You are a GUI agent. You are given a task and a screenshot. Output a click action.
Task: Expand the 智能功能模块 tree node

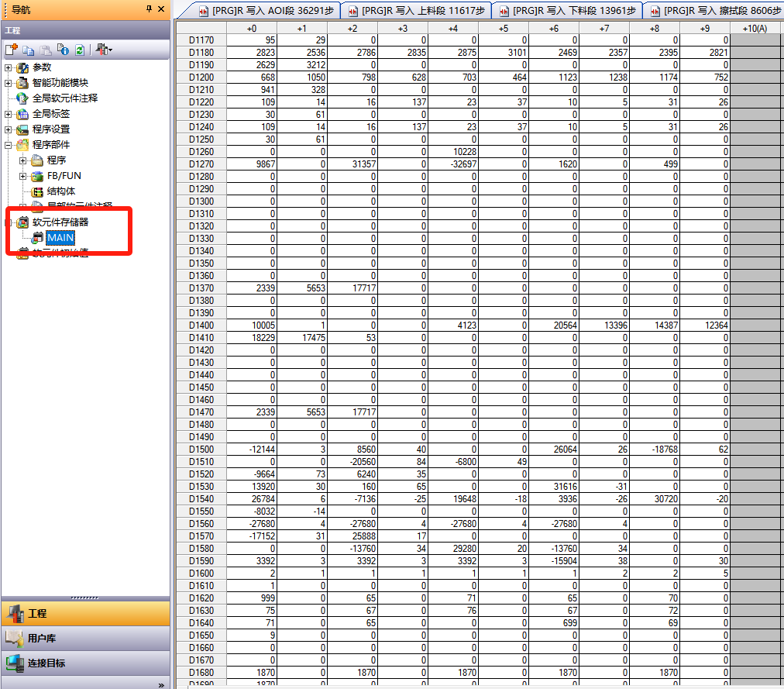(x=9, y=83)
